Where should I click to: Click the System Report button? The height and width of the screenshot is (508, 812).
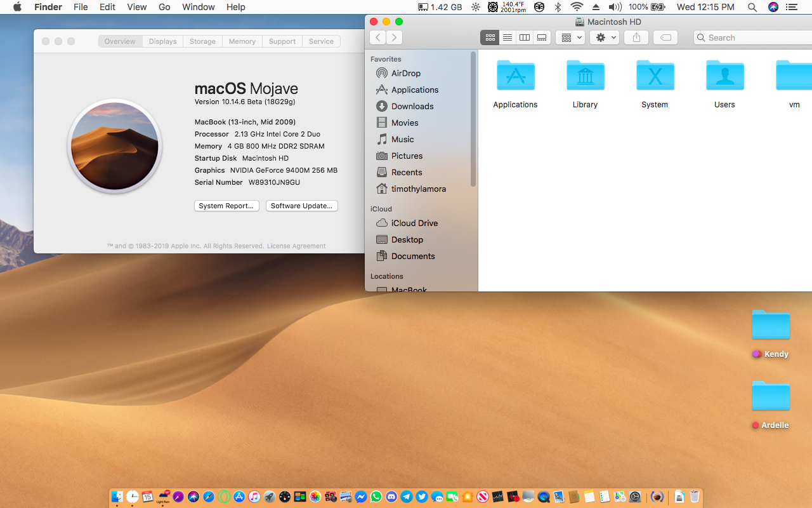point(226,206)
